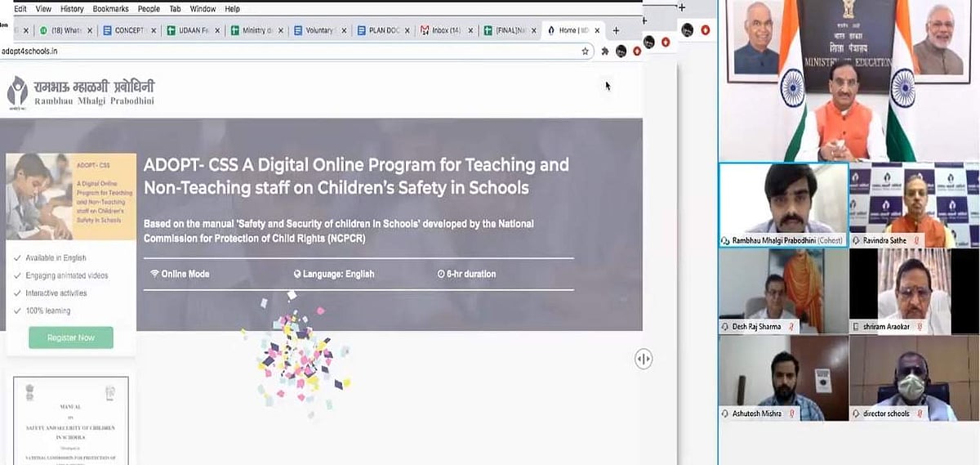Click headset icon next to Desh Raj Sharma
This screenshot has height=465, width=980.
pyautogui.click(x=725, y=326)
